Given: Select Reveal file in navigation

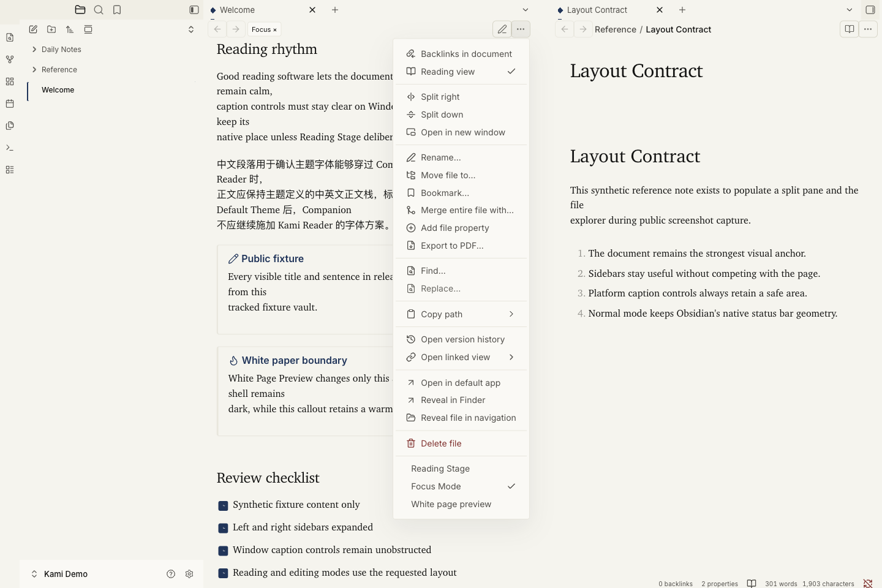Looking at the screenshot, I should (461, 418).
